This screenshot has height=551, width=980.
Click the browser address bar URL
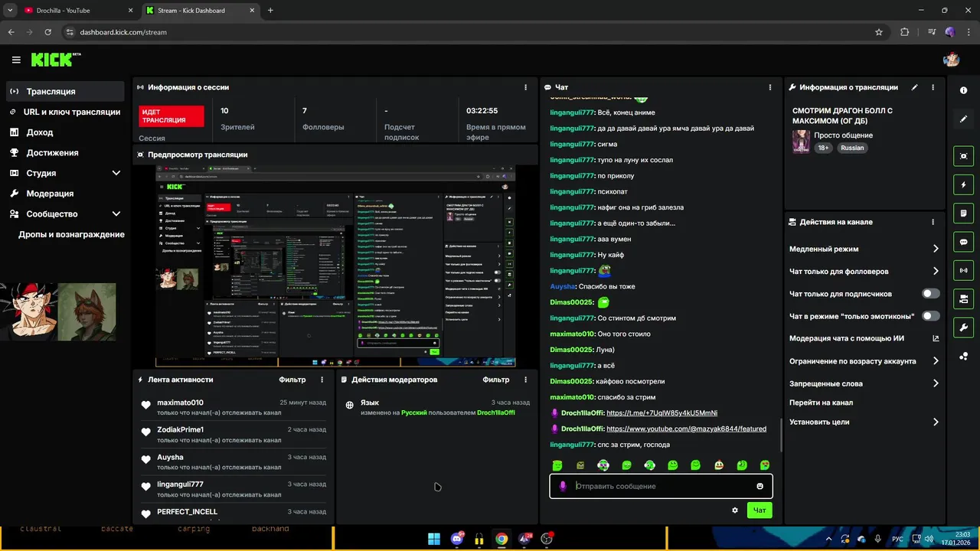[122, 32]
